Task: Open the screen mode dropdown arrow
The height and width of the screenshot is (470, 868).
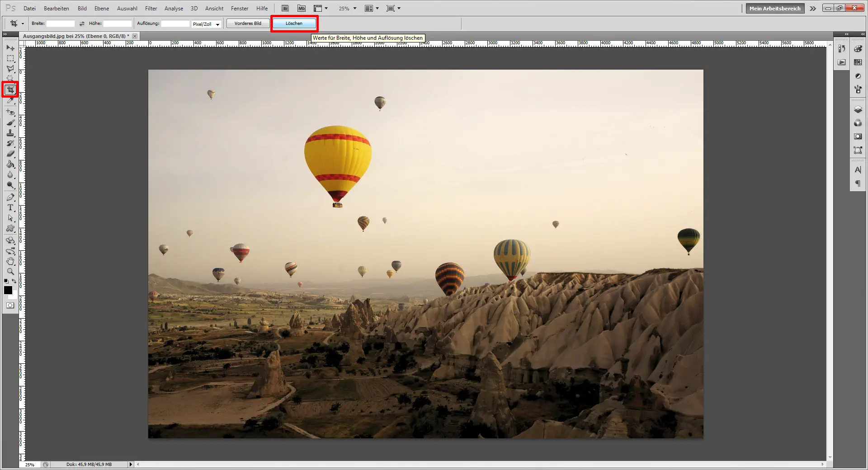Action: (x=400, y=8)
